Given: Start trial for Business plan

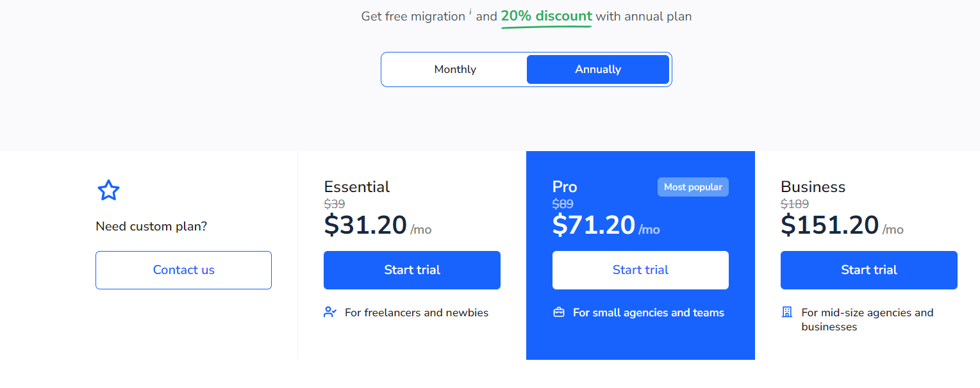Looking at the screenshot, I should click(x=868, y=270).
